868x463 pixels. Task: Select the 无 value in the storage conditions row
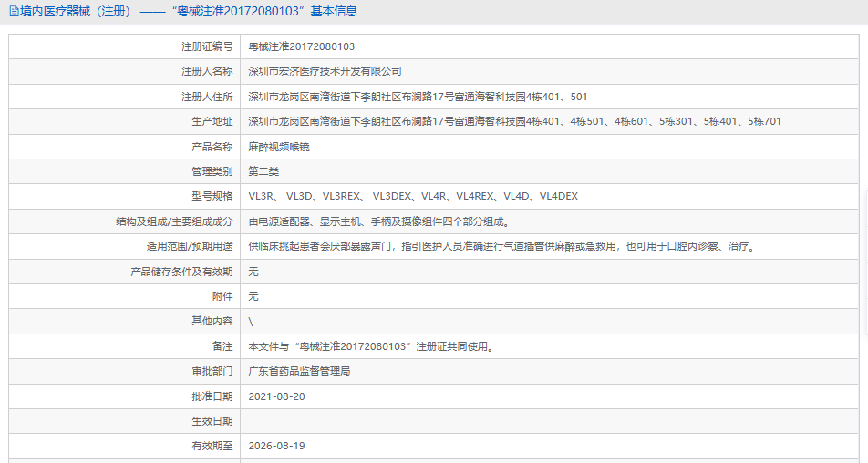click(253, 272)
